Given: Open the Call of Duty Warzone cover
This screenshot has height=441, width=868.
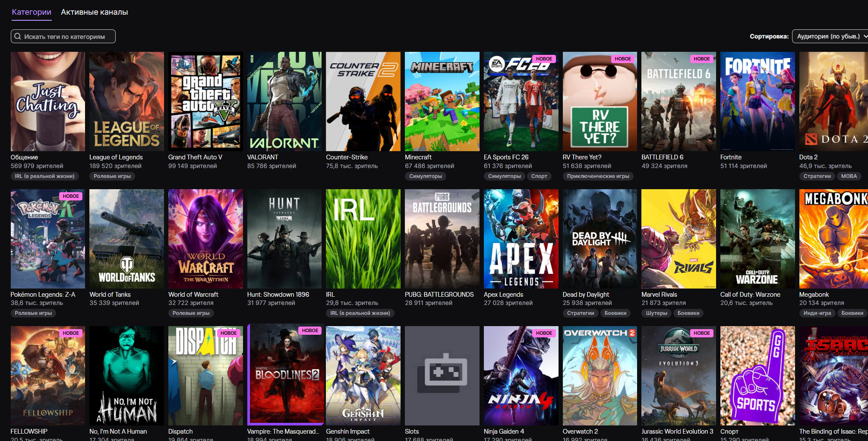Looking at the screenshot, I should (758, 239).
